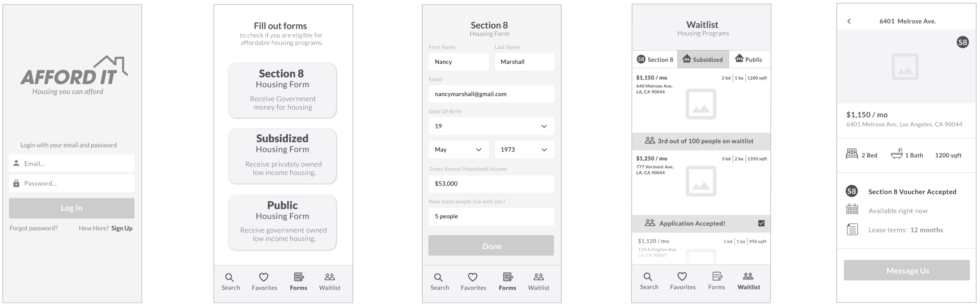Select the Public waitlist tab
The width and height of the screenshot is (980, 305).
tap(749, 60)
